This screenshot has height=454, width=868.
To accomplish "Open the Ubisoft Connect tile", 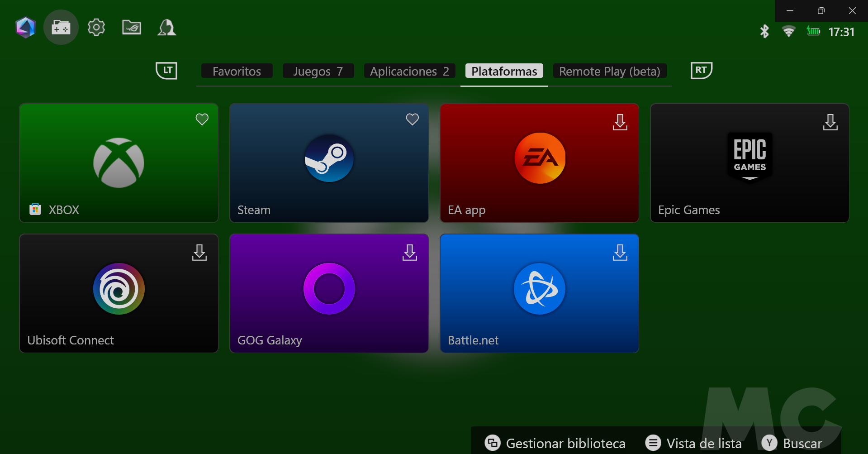I will pos(119,293).
